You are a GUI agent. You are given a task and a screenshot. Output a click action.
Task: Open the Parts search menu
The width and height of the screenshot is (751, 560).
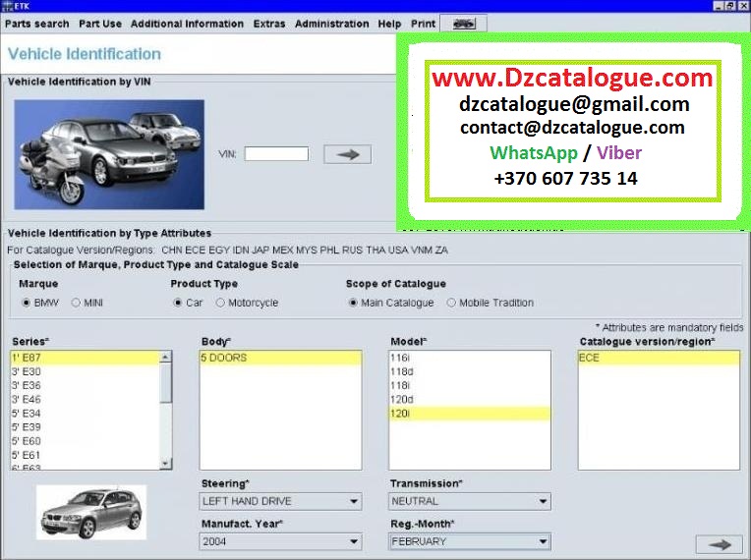pos(37,24)
